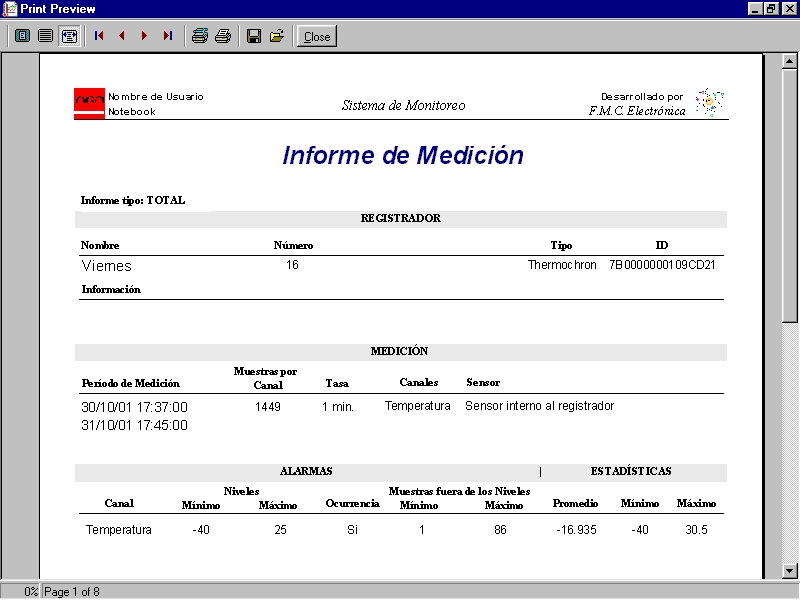Click the 'Nombre de Usuario' header text
Image resolution: width=800 pixels, height=600 pixels.
click(156, 96)
